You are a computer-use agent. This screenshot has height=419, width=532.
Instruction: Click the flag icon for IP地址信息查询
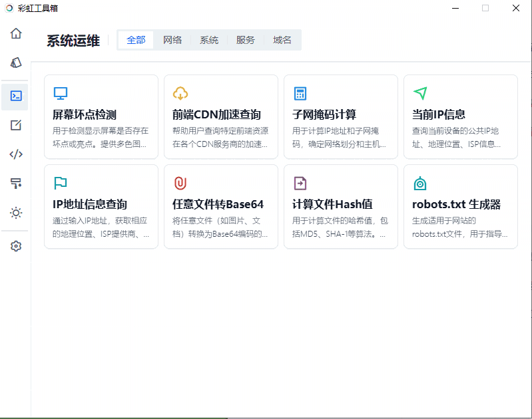tap(61, 183)
